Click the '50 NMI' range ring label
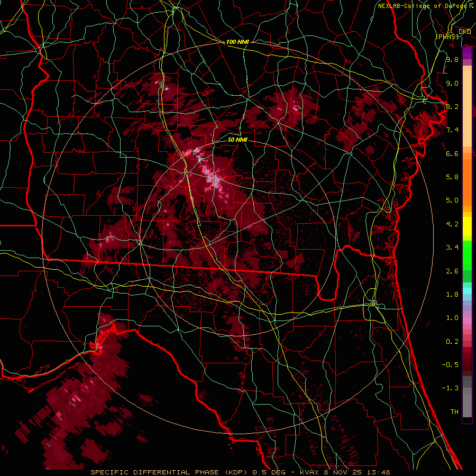The image size is (476, 476). 237,140
